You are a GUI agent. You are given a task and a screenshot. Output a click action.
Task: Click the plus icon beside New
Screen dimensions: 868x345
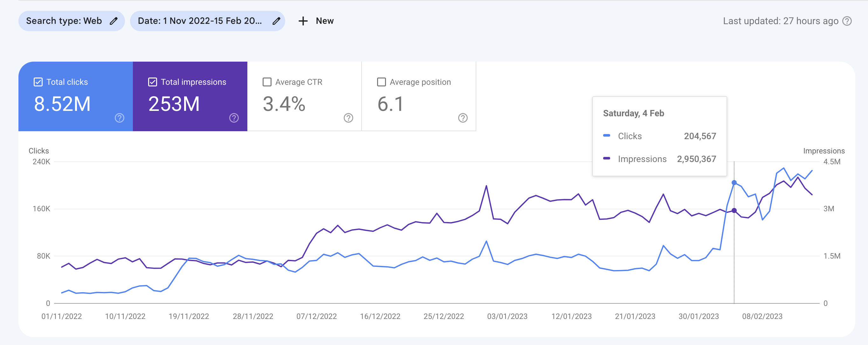303,21
